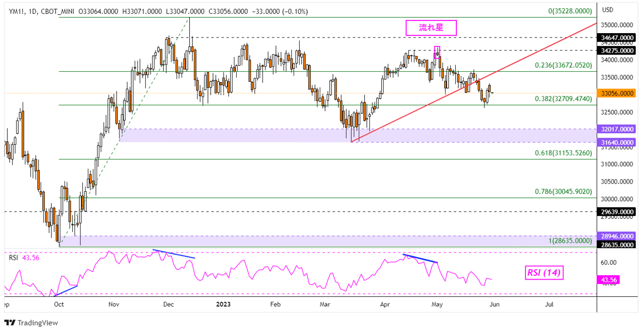Click the 32017.0000 price label
The height and width of the screenshot is (331, 644).
(x=618, y=129)
